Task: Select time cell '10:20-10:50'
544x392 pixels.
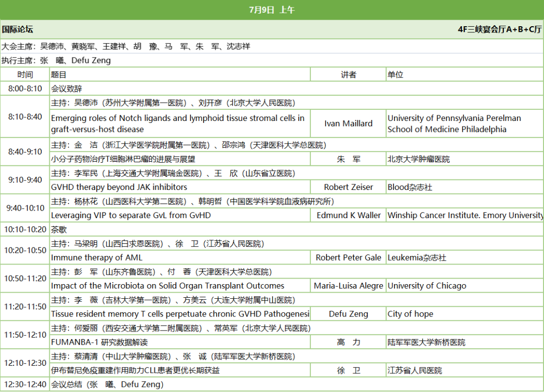Action: 25,250
